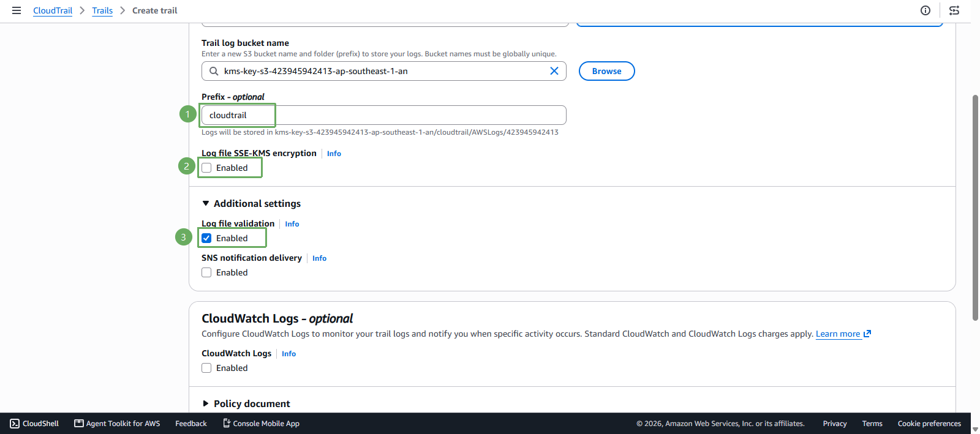Enable log file SSE-KMS encryption checkbox
The width and height of the screenshot is (980, 434).
click(x=206, y=168)
